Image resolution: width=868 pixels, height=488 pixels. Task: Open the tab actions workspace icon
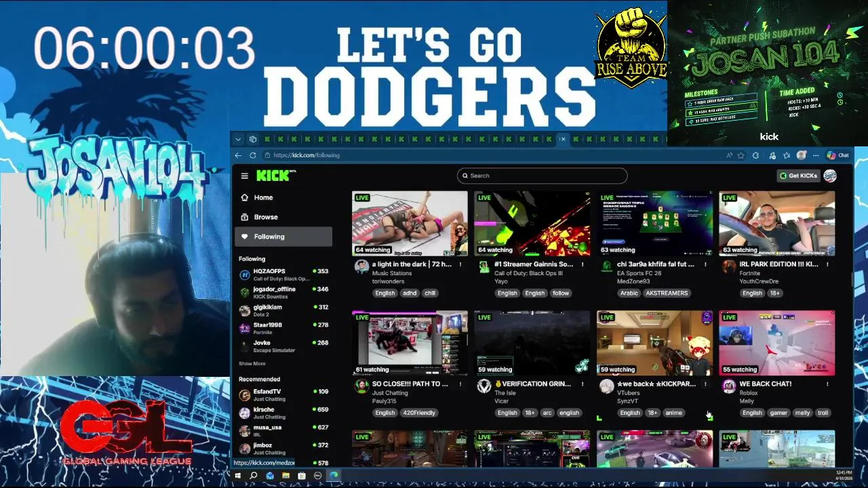(253, 139)
